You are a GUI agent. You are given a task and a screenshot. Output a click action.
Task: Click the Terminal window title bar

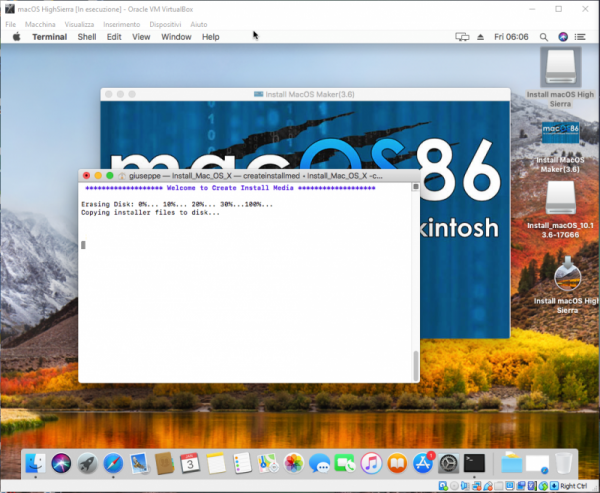point(249,176)
